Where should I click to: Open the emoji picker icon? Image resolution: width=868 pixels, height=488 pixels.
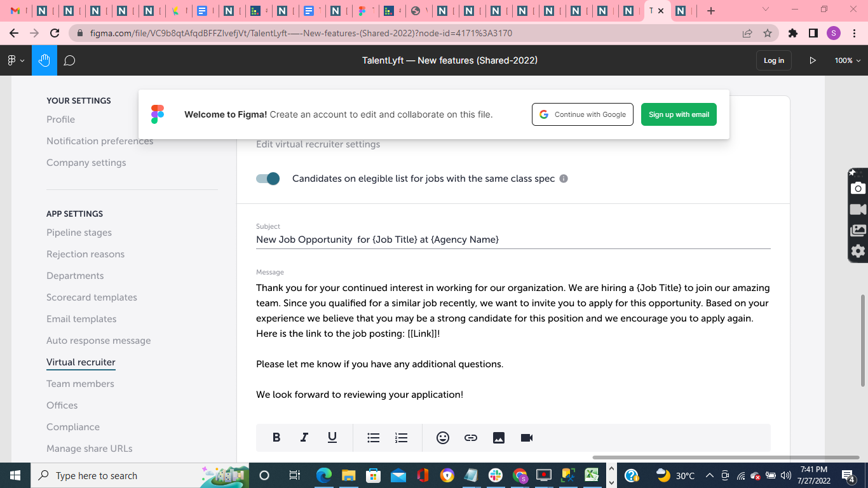(443, 437)
